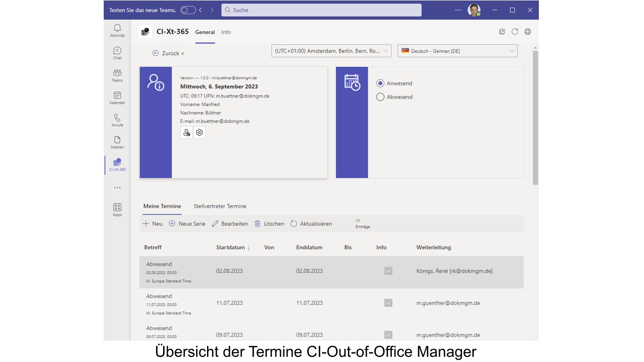644x362 pixels.
Task: Select the Anwesend radio button
Action: 380,83
